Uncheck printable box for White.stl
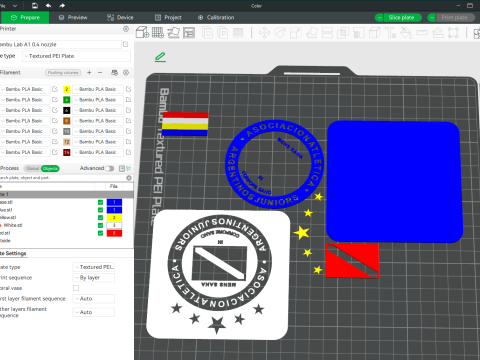This screenshot has width=480, height=360. (x=100, y=225)
